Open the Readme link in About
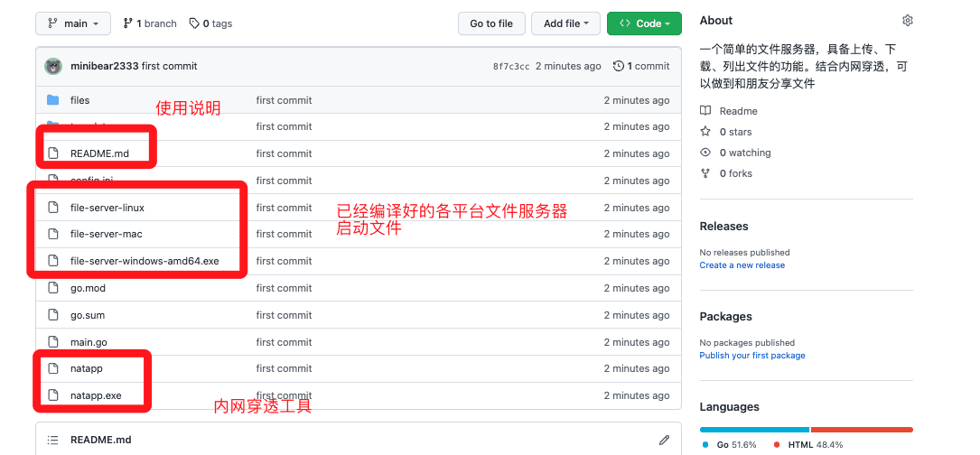This screenshot has height=455, width=980. [738, 111]
